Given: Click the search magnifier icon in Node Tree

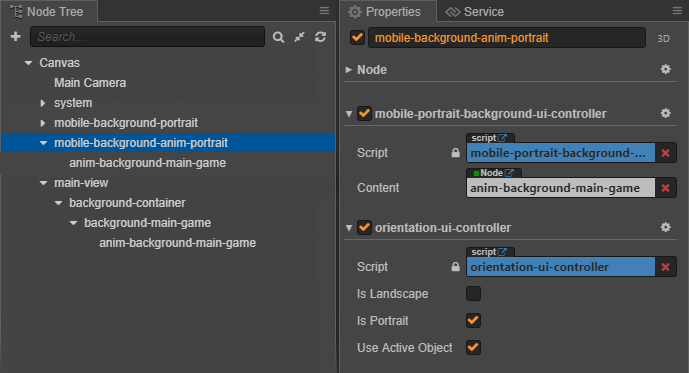Looking at the screenshot, I should tap(278, 37).
